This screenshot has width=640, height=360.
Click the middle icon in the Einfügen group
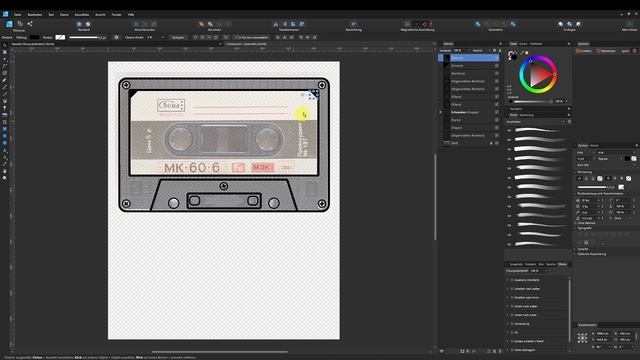(x=570, y=24)
